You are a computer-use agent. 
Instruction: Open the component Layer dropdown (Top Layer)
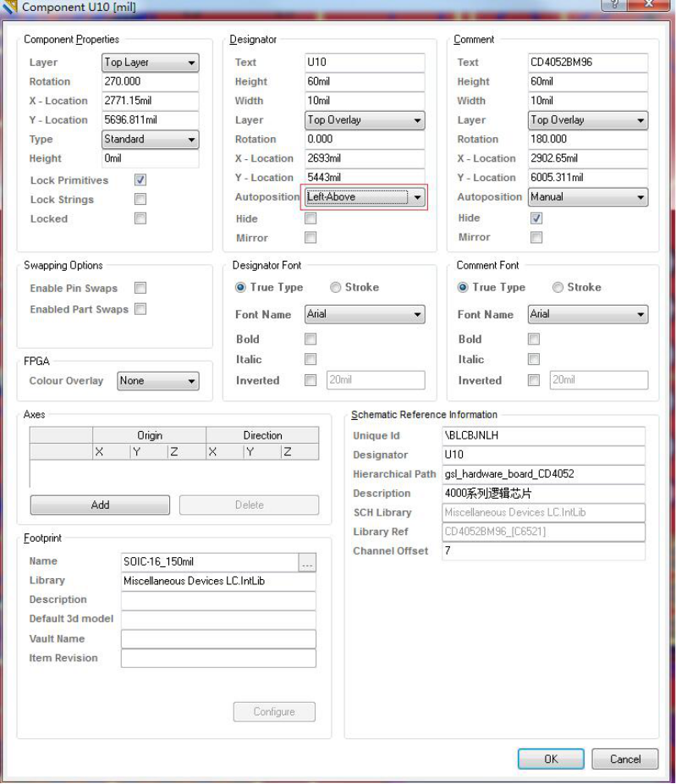[150, 63]
